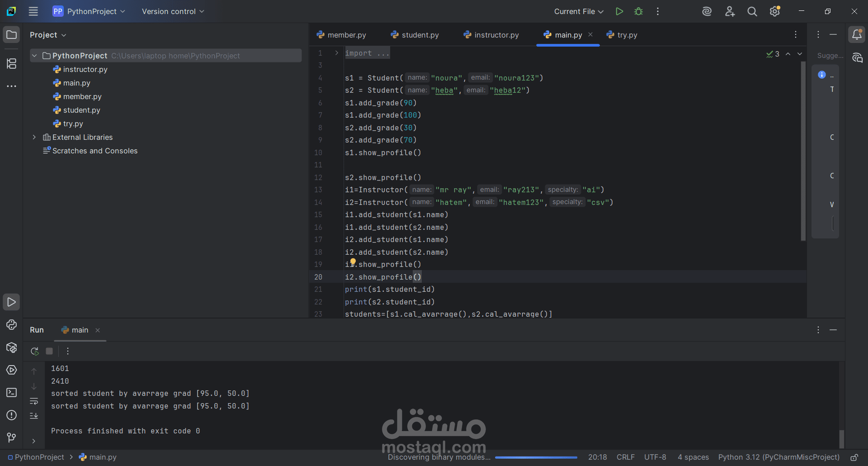Image resolution: width=868 pixels, height=466 pixels.
Task: Stop the running process
Action: [50, 351]
